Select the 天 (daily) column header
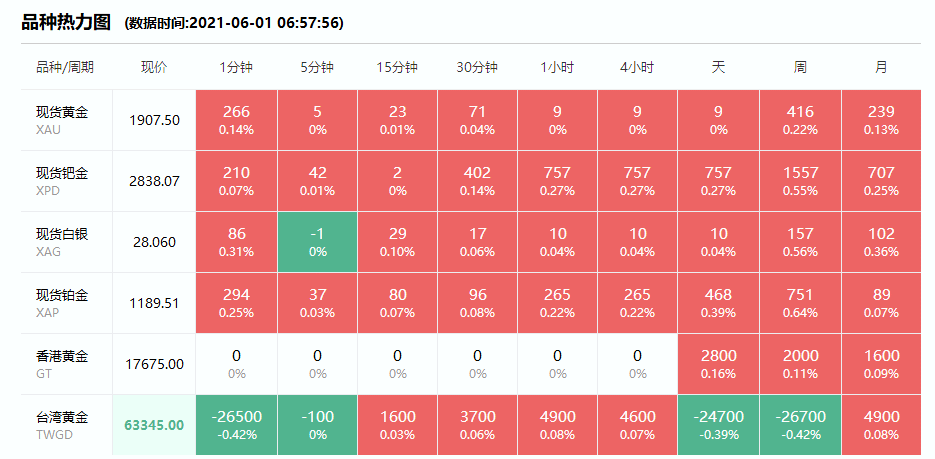Viewport: 935px width, 459px height. tap(718, 68)
